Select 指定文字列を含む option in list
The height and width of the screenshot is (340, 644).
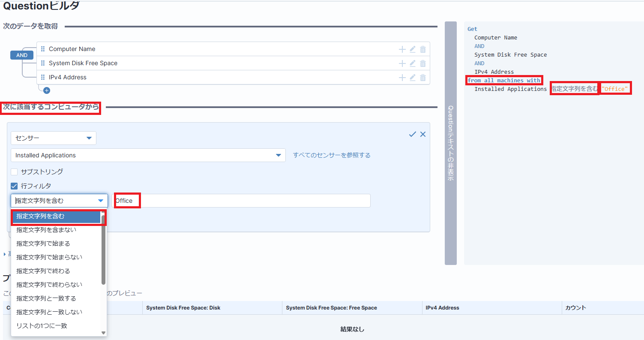coord(56,216)
